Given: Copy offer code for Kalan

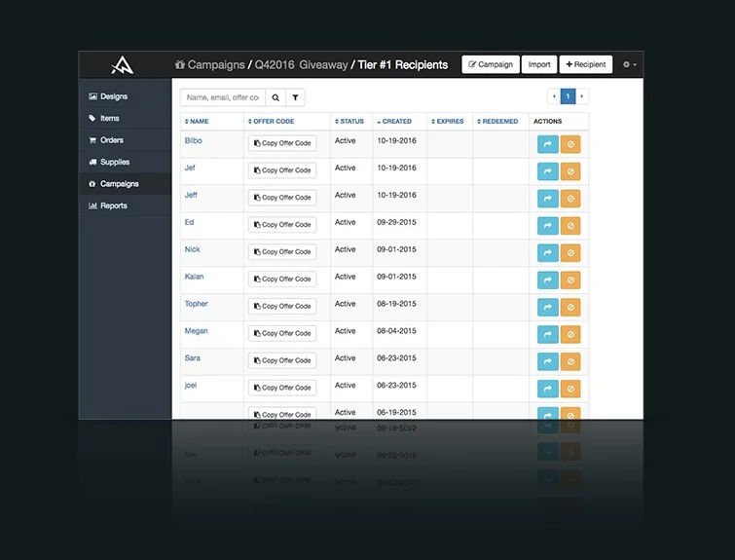Looking at the screenshot, I should (282, 280).
